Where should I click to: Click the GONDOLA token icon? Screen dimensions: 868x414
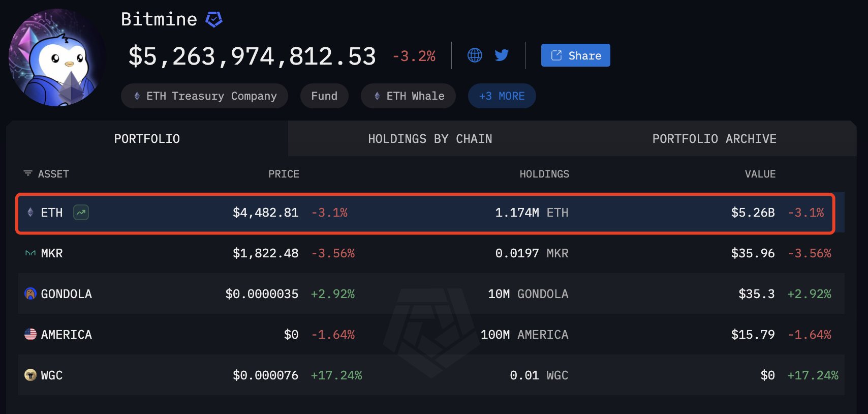[30, 293]
